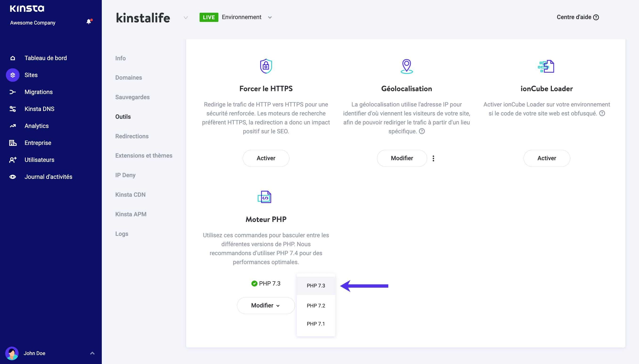Click the Analytics trend icon
The height and width of the screenshot is (364, 639).
[x=12, y=126]
